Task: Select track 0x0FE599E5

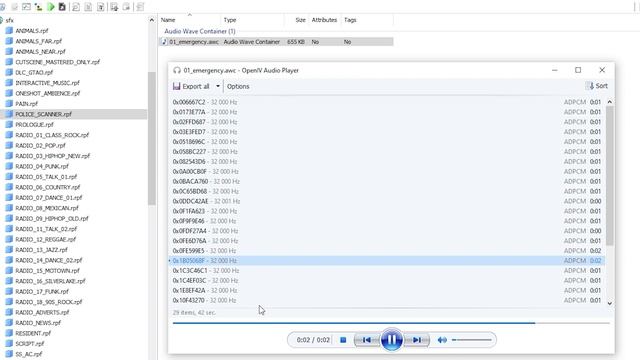Action: 387,251
